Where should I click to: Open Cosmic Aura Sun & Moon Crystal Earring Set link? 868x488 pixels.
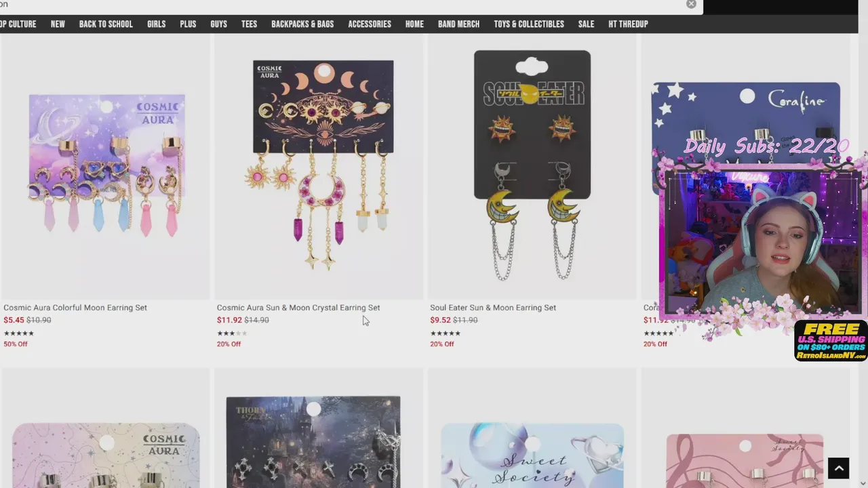pos(298,308)
